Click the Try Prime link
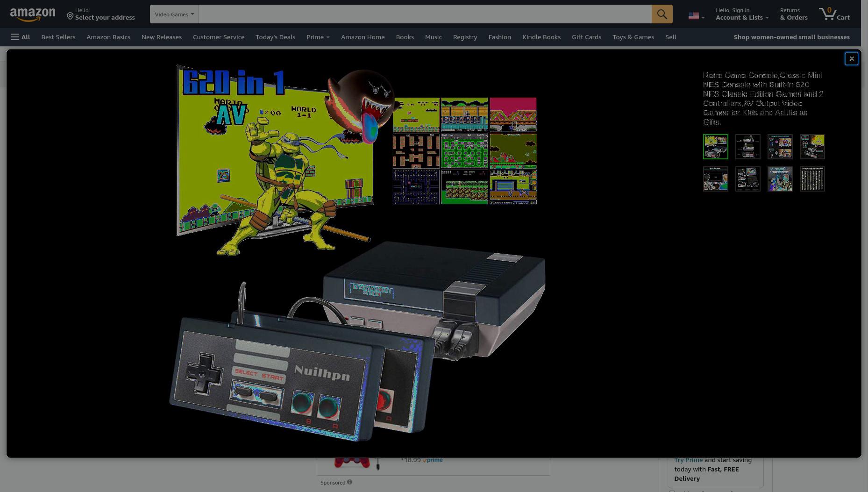 point(688,460)
